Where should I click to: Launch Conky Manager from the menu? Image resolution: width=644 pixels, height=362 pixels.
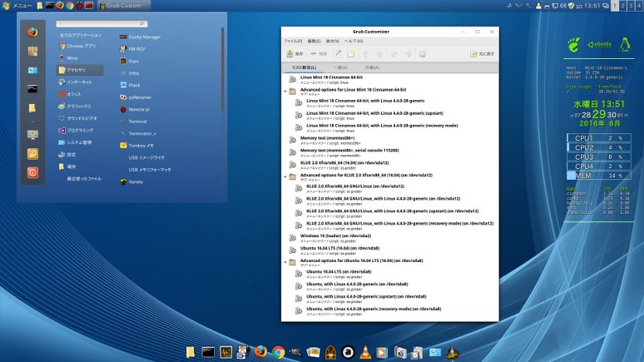click(140, 37)
